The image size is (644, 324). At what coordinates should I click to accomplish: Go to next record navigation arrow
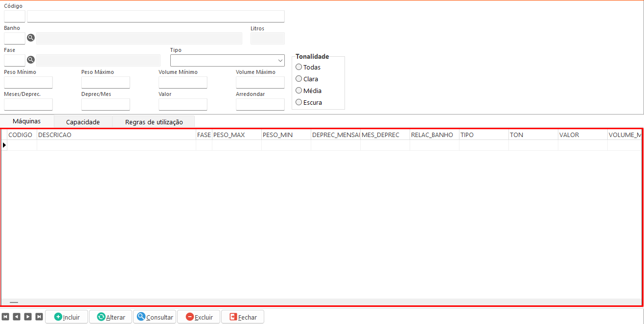pos(28,317)
